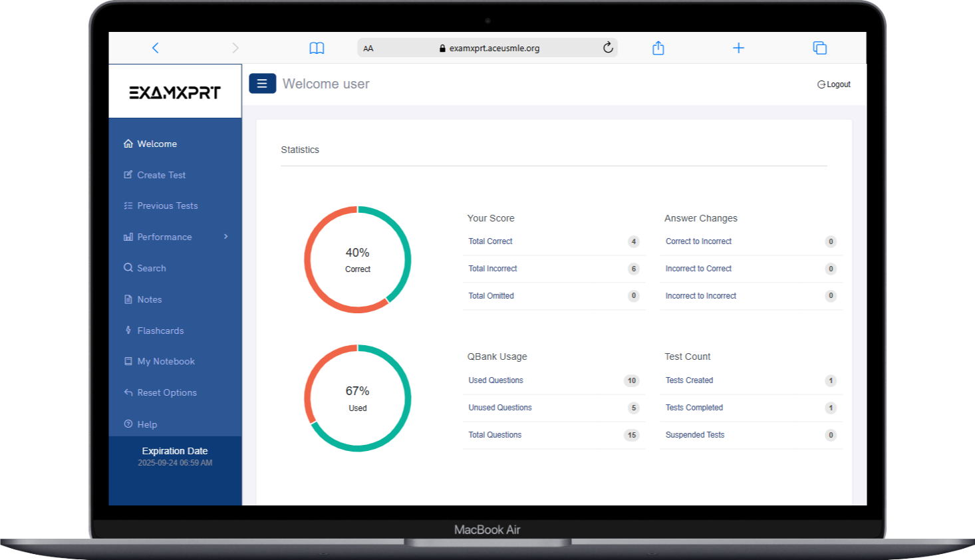975x560 pixels.
Task: Click the ExamXprt logo
Action: coord(175,92)
